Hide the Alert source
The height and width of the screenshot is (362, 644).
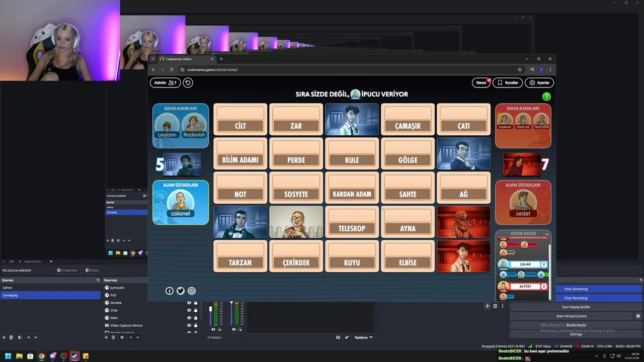coord(189,318)
